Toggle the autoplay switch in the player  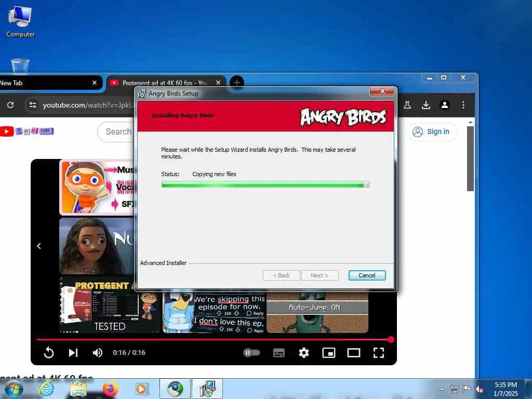(x=251, y=353)
